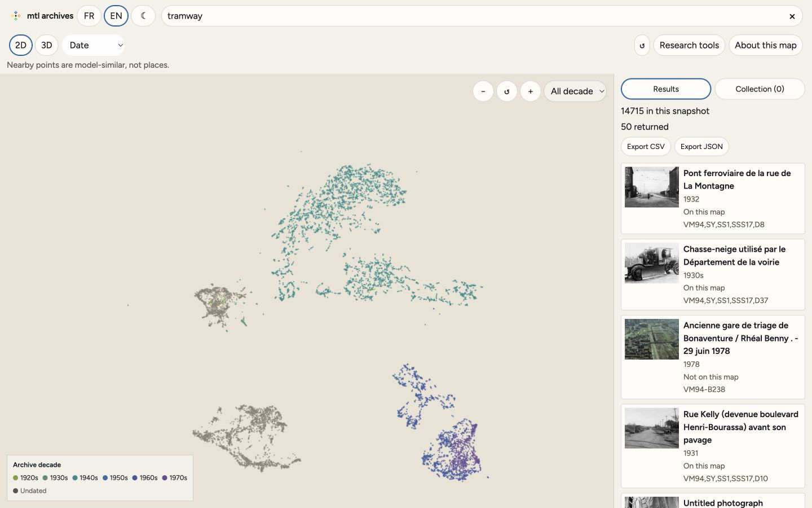Screen dimensions: 812x508
Task: Click '14715 in this snapshot' count
Action: click(x=665, y=111)
